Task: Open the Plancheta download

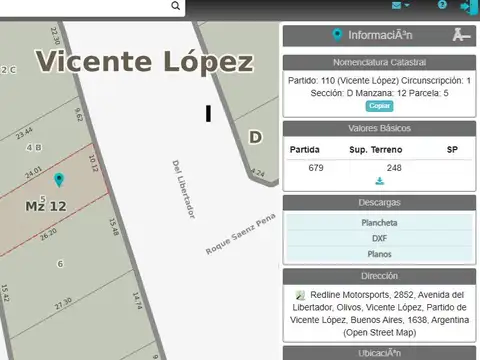Action: coord(379,223)
